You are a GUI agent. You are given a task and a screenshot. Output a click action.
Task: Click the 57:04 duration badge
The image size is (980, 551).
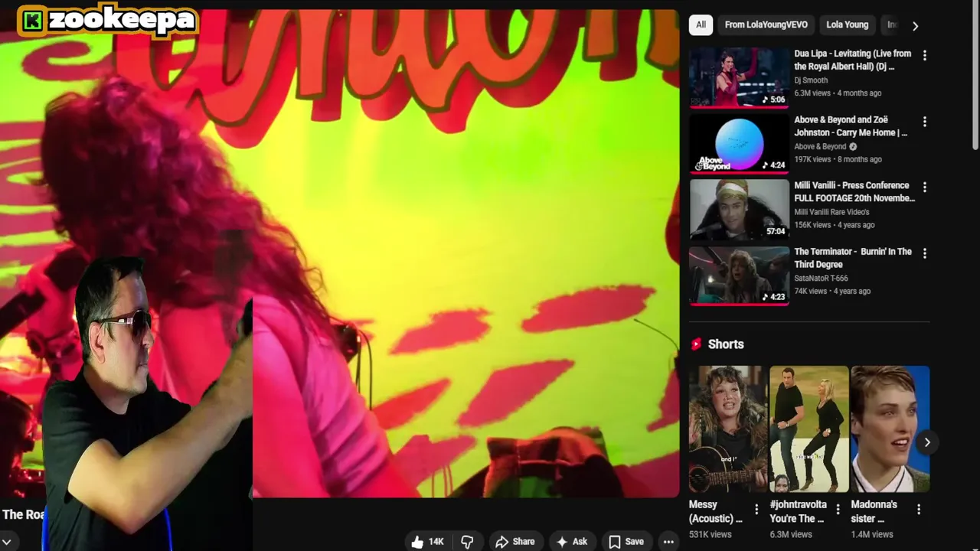pyautogui.click(x=776, y=231)
